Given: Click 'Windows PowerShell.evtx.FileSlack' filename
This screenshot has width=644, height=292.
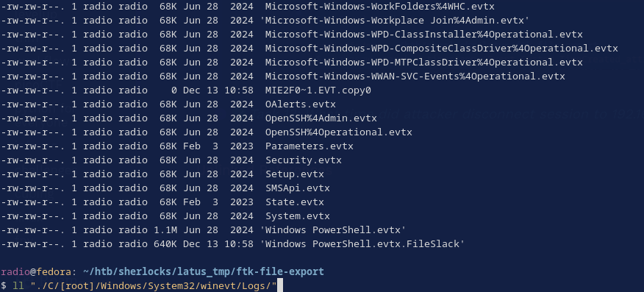Looking at the screenshot, I should pyautogui.click(x=362, y=244).
